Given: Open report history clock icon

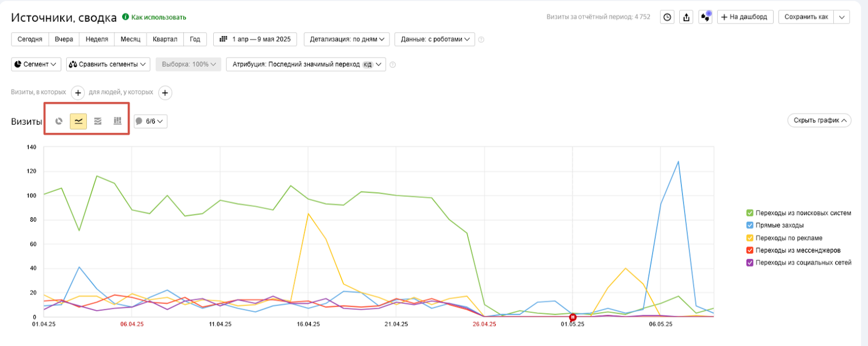Looking at the screenshot, I should coord(667,17).
